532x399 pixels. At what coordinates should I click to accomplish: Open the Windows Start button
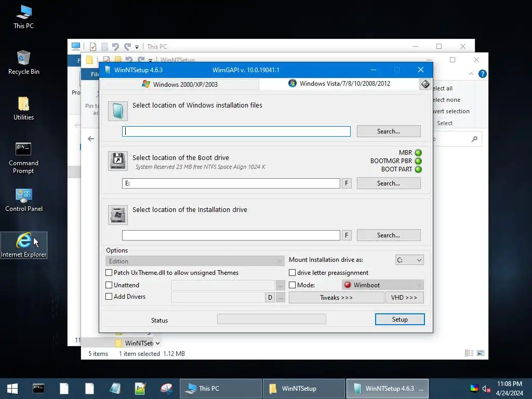(12, 389)
